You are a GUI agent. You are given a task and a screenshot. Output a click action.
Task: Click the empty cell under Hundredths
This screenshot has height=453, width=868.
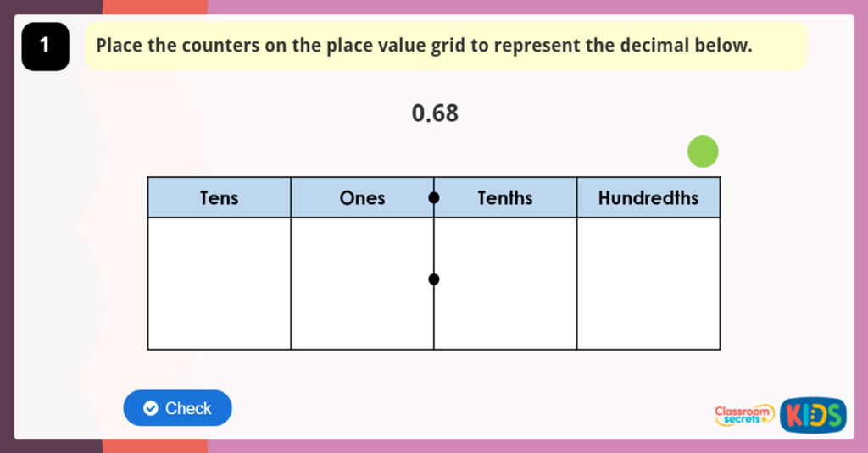point(648,283)
